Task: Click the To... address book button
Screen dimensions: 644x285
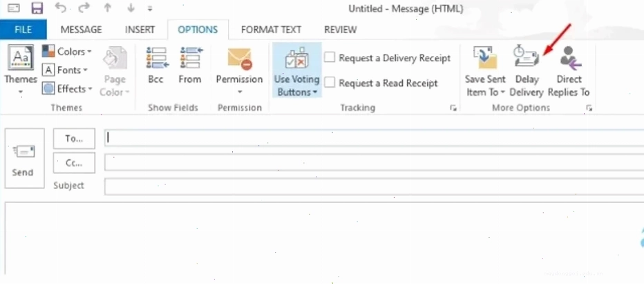Action: tap(75, 139)
